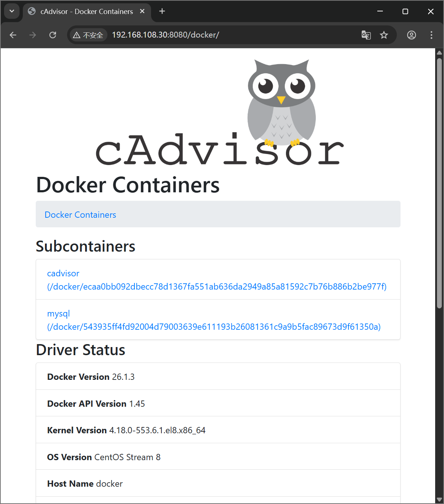Open the translate page icon
Screen dimensions: 444x504
click(366, 35)
